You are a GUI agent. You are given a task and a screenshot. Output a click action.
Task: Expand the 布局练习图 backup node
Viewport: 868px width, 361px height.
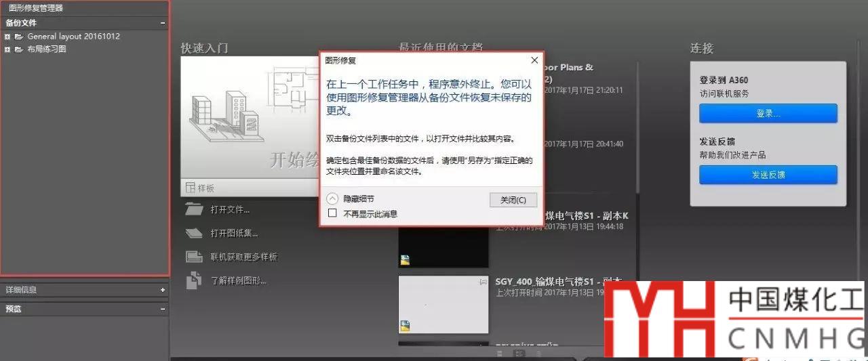(x=7, y=49)
